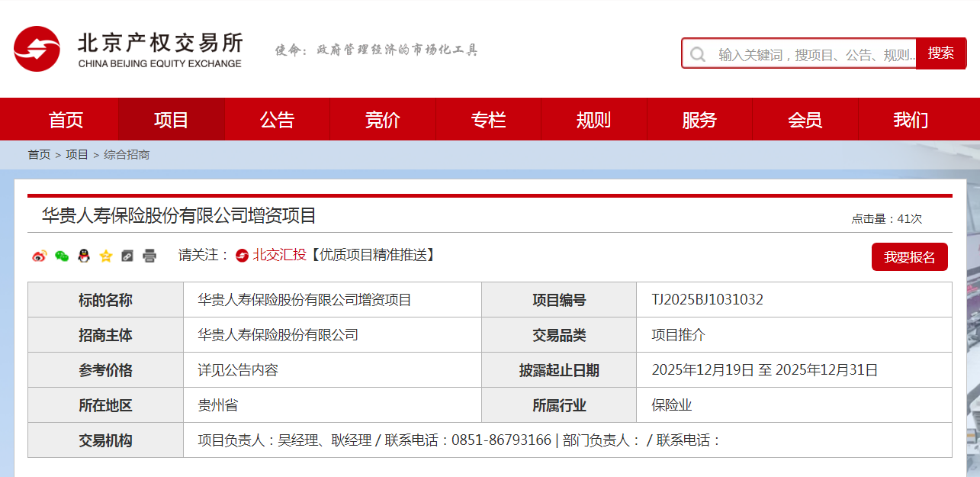Open the 首页 main navigation tab
The image size is (980, 477).
click(x=66, y=119)
